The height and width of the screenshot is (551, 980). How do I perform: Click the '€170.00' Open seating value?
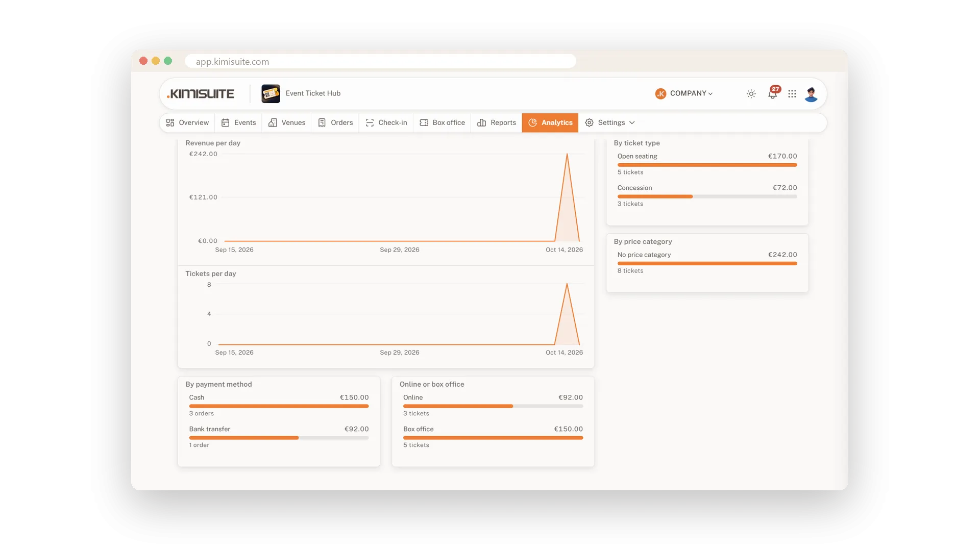[x=782, y=157]
